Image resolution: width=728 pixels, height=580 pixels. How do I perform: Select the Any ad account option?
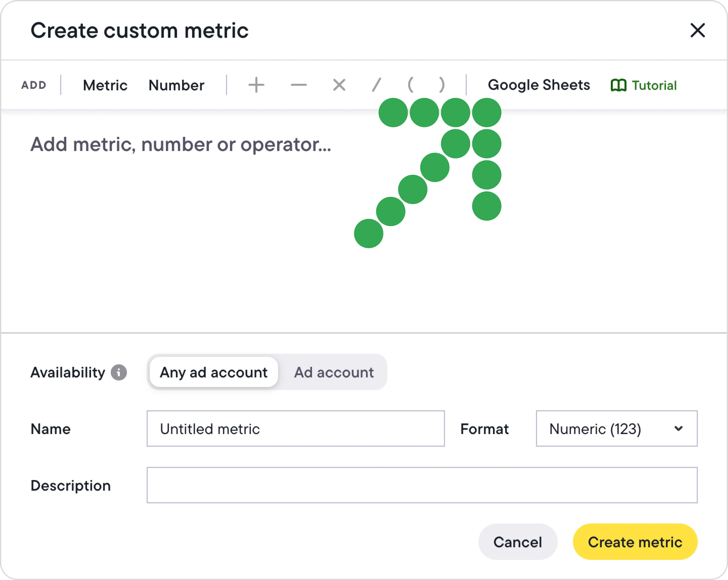click(x=213, y=372)
